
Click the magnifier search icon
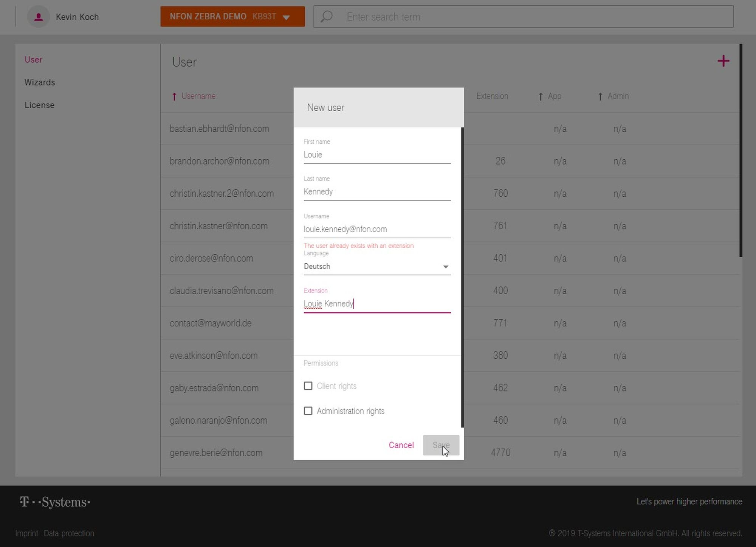(327, 17)
